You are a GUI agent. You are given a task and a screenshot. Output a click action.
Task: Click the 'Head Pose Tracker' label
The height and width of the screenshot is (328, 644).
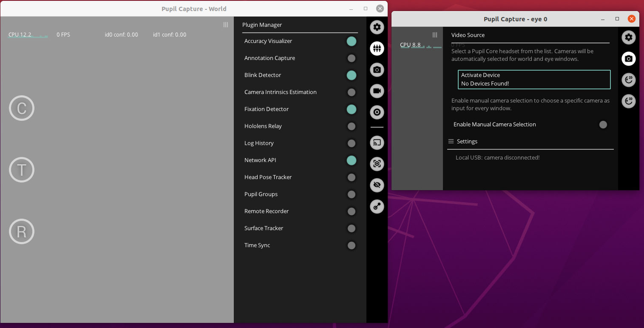(x=268, y=177)
